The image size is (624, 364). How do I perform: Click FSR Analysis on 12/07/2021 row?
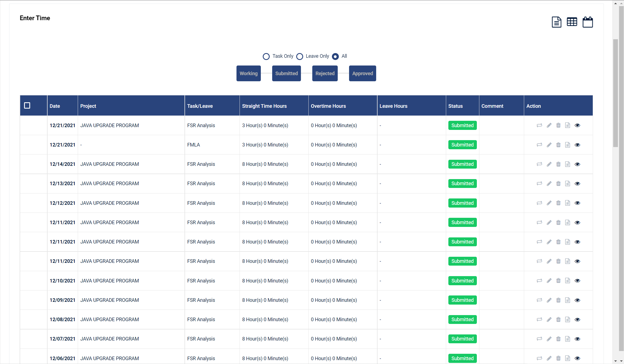click(201, 339)
